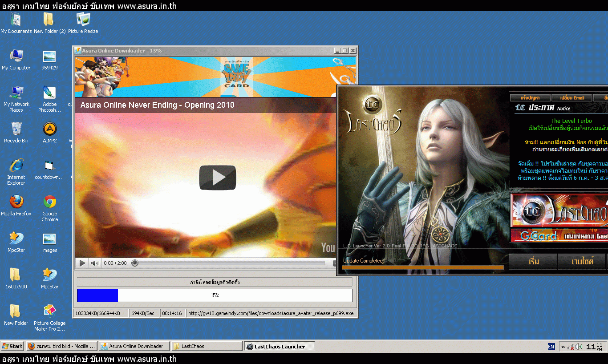Click the video title Asura Online Never Ending
608x364 pixels.
(158, 105)
